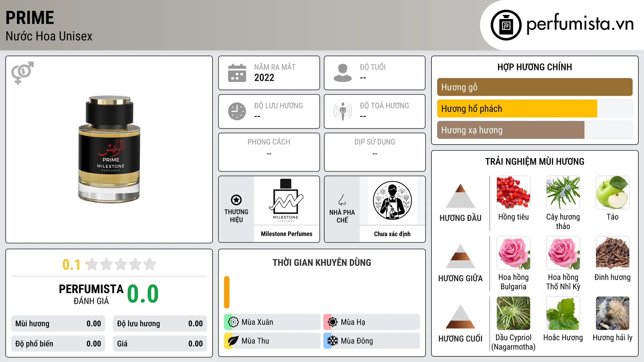Click the orange 0.1 rating score
Viewport: 644px width, 362px height.
71,265
